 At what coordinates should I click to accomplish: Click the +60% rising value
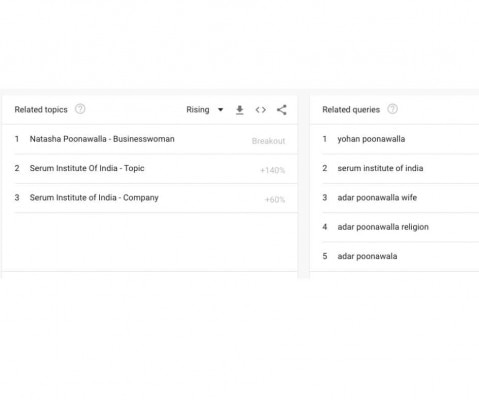[x=275, y=200]
